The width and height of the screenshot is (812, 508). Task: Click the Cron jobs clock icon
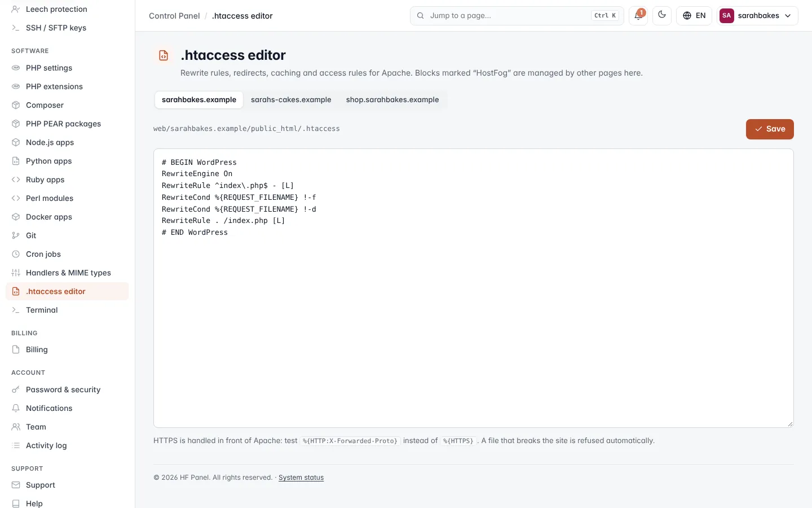coord(16,254)
